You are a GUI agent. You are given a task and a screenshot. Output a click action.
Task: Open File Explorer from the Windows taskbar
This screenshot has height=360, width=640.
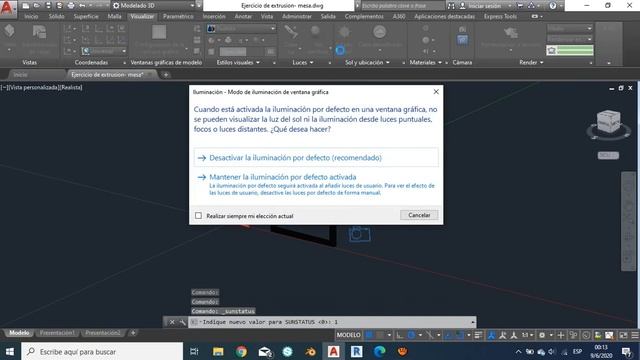pyautogui.click(x=218, y=351)
